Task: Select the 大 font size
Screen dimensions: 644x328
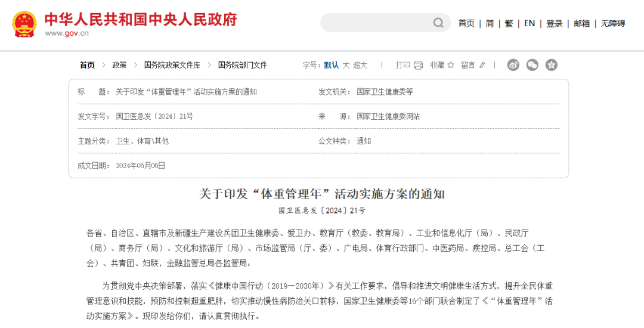Action: 346,65
